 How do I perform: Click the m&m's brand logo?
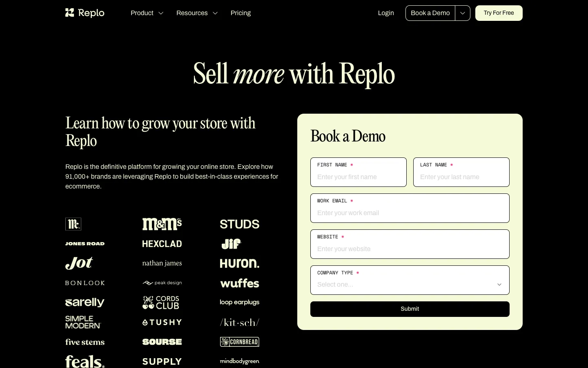[162, 224]
